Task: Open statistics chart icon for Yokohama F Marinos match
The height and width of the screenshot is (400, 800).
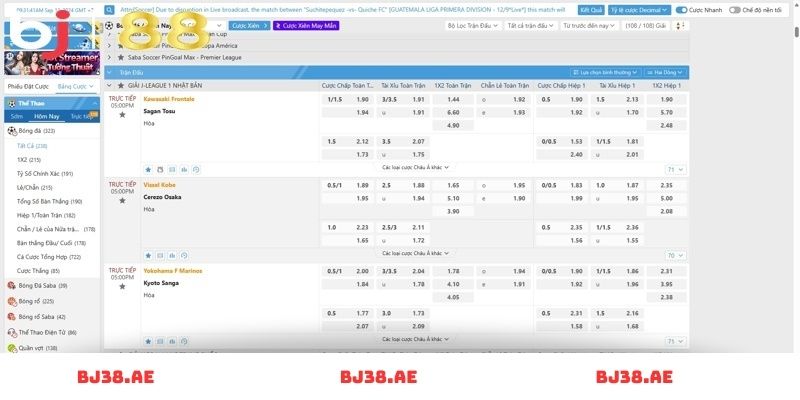Action: 172,341
